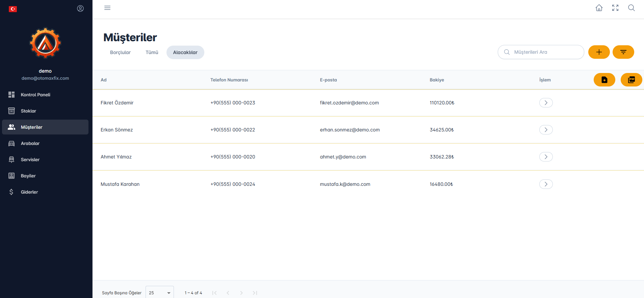Select the name Ahmet Yılmaz

116,157
